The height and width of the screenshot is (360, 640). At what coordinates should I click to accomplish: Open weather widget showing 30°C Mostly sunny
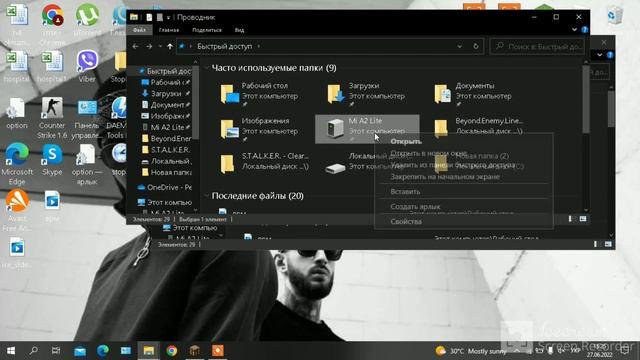(470, 351)
